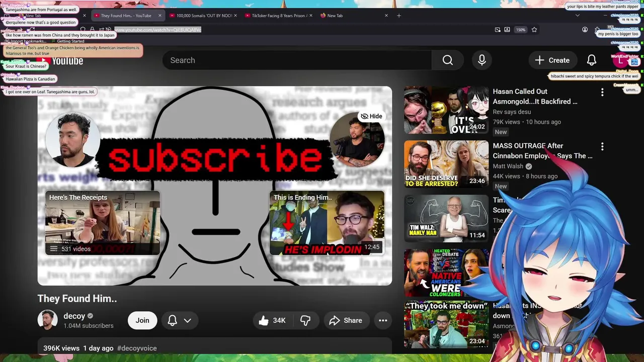This screenshot has height=362, width=644.
Task: Click the page zoom 150% indicator
Action: [x=521, y=30]
